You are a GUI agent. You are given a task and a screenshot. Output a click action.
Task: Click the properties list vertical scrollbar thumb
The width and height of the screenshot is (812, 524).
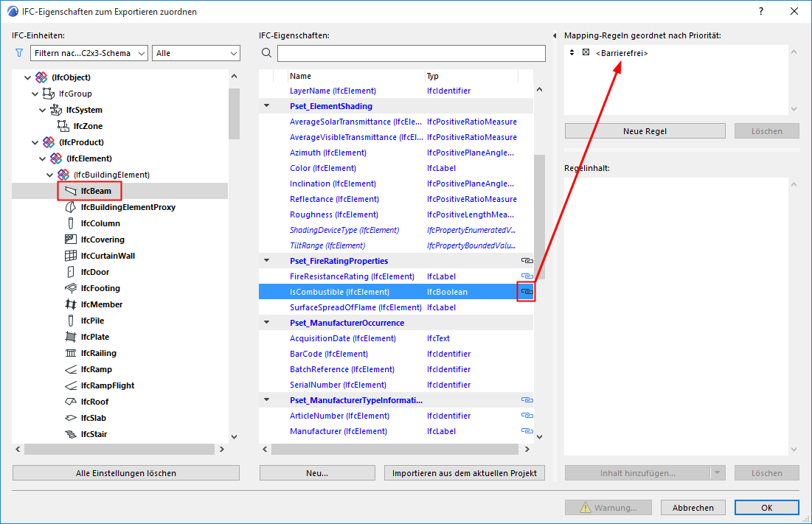[539, 217]
